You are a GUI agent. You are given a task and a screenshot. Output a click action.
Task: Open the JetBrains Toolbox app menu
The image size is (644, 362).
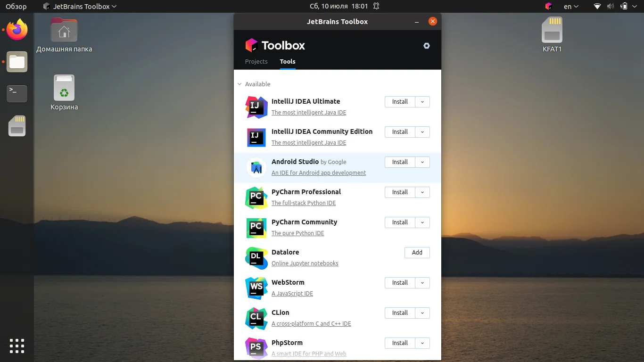(80, 7)
